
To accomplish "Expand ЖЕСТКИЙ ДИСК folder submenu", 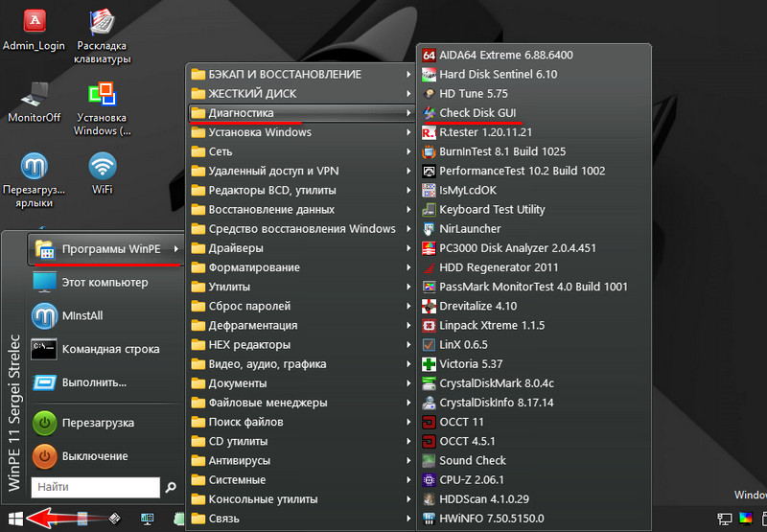I will (301, 93).
